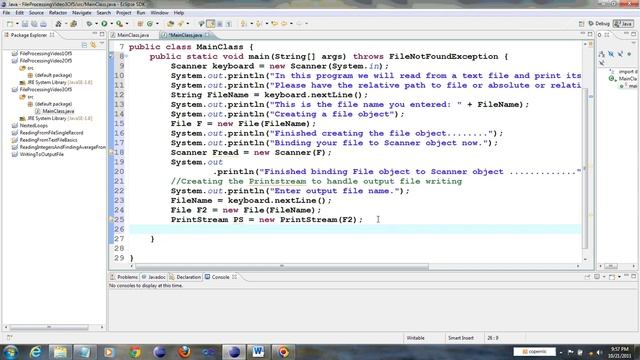
Task: Open the New Java Class dropdown arrow
Action: 157,24
